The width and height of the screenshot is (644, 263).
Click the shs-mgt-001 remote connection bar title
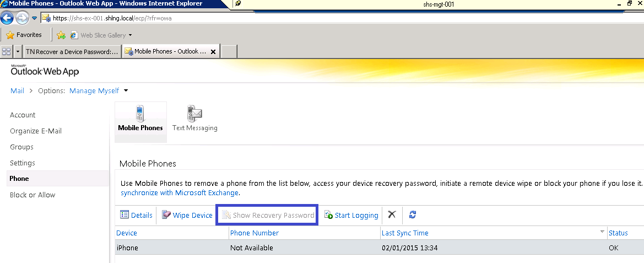pyautogui.click(x=438, y=4)
